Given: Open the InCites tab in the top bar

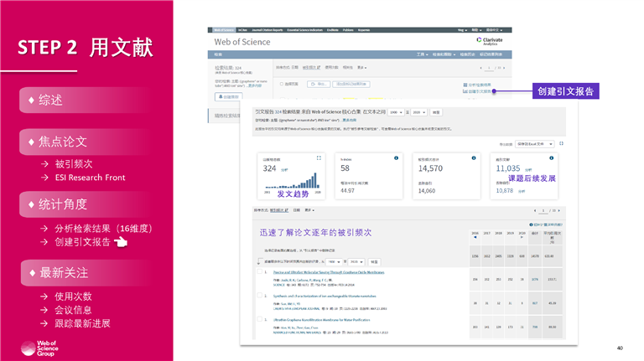Looking at the screenshot, I should 242,30.
